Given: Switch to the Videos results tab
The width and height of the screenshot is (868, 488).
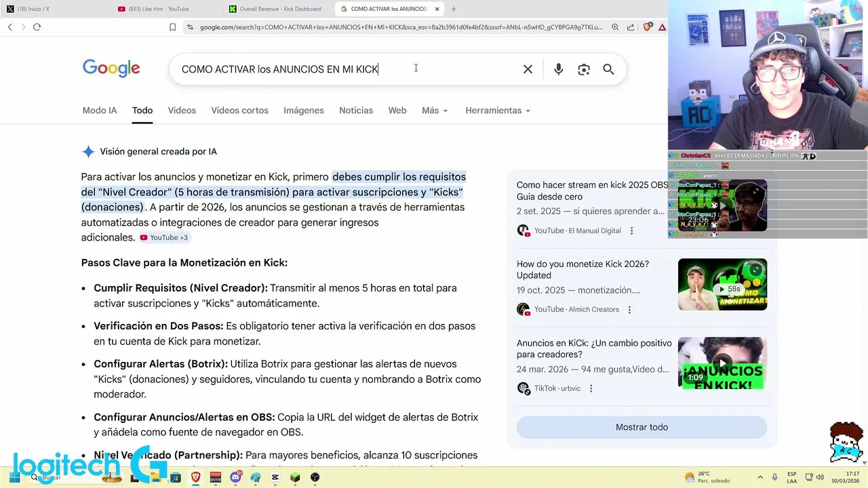Looking at the screenshot, I should 182,110.
